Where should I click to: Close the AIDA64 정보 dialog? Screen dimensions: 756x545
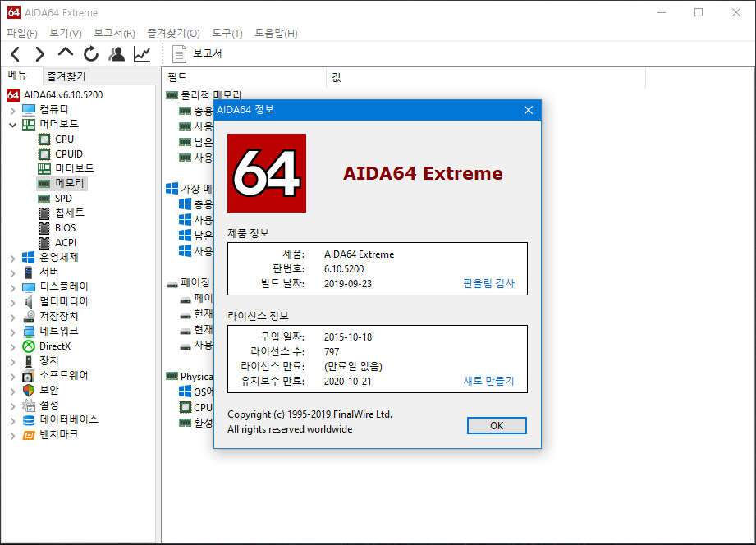(x=529, y=110)
